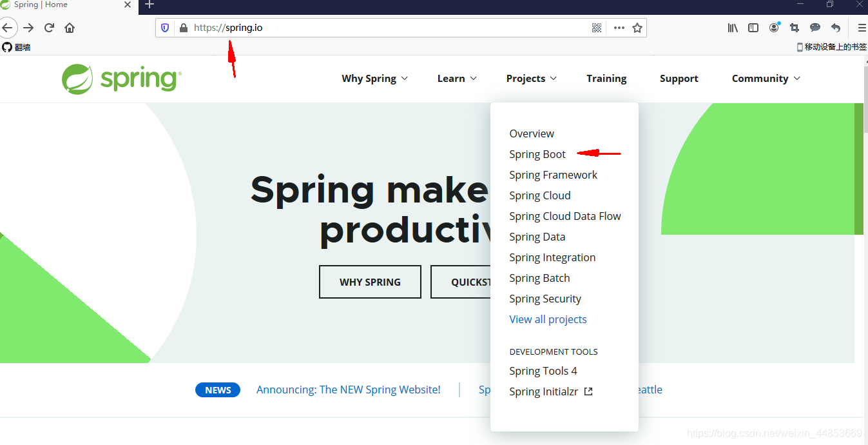Follow the View all projects link

(x=548, y=319)
